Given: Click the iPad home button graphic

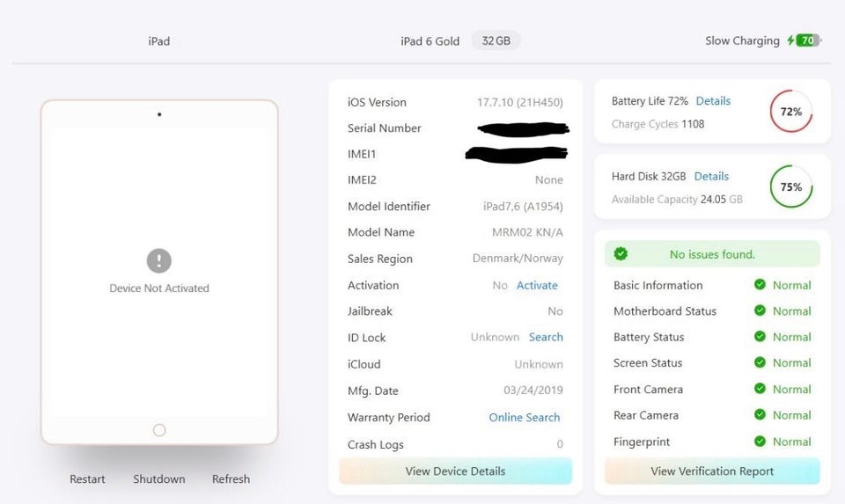Looking at the screenshot, I should [x=159, y=430].
